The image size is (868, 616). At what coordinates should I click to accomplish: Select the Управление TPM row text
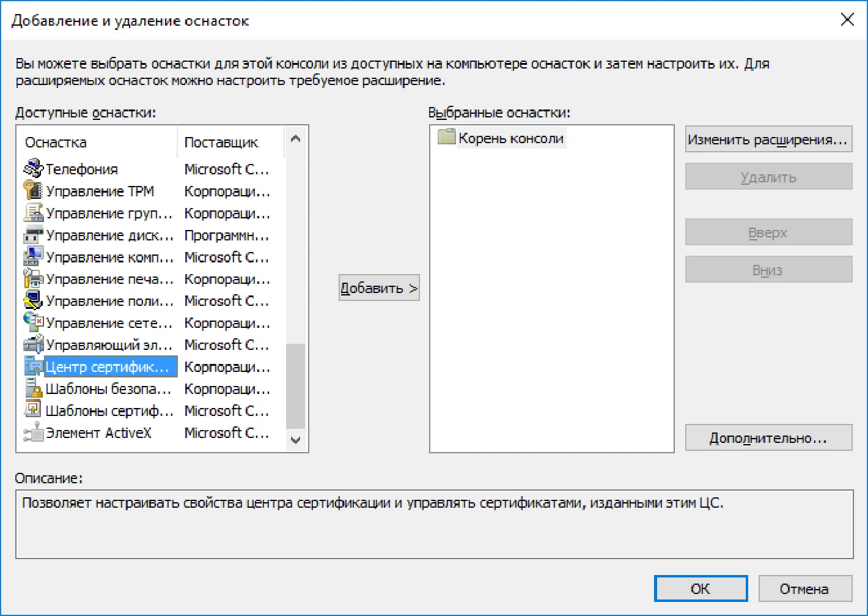100,191
